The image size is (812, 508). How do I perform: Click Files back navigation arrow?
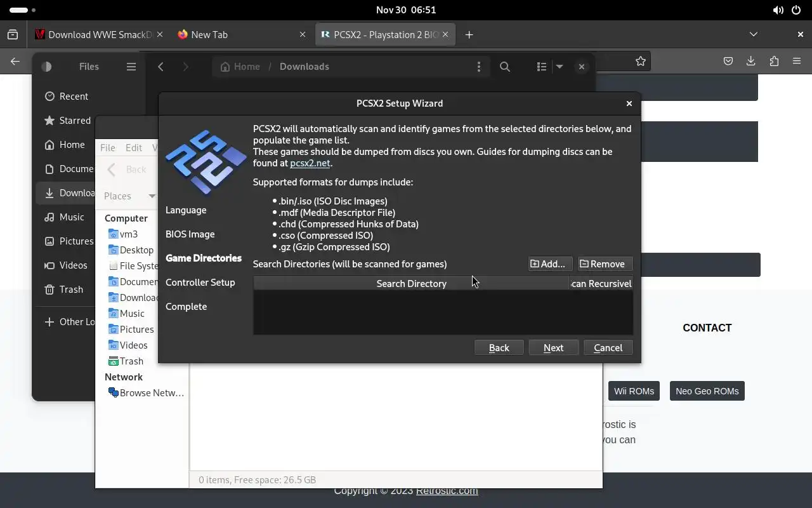tap(161, 66)
